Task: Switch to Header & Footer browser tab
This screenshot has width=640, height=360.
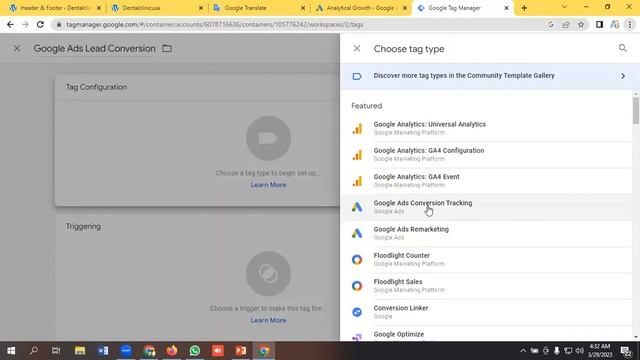Action: pyautogui.click(x=55, y=8)
